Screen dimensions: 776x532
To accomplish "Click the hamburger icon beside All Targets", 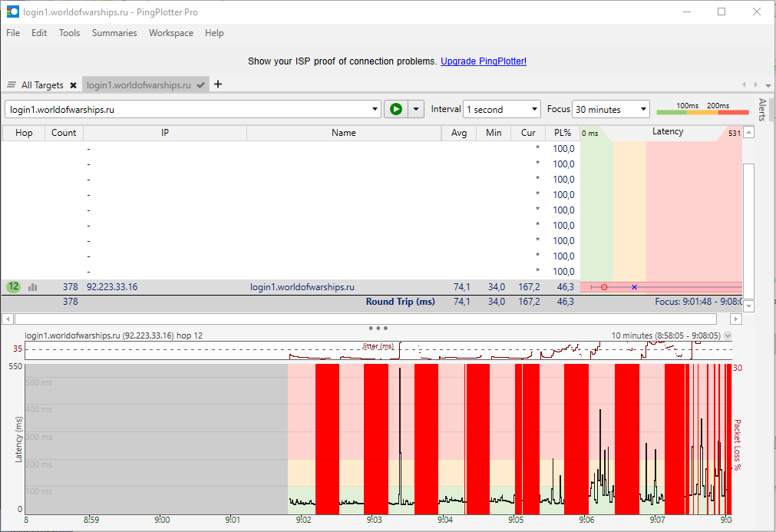I will 12,85.
